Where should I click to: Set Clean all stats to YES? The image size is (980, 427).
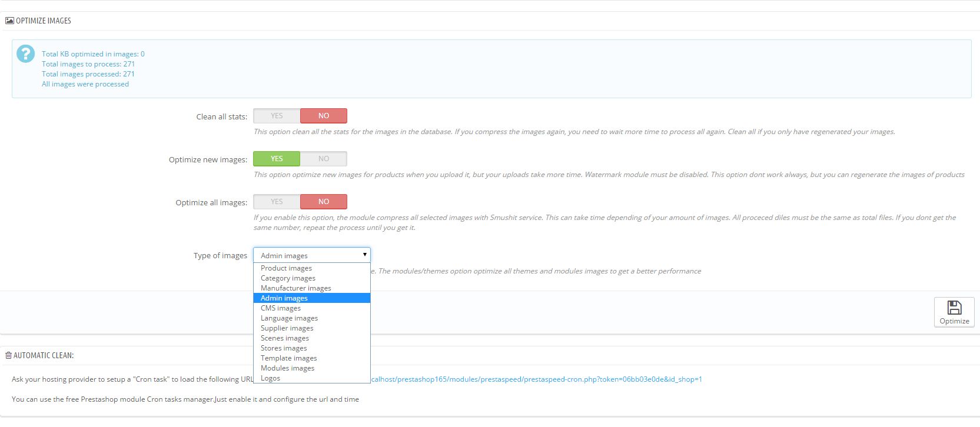(x=277, y=116)
